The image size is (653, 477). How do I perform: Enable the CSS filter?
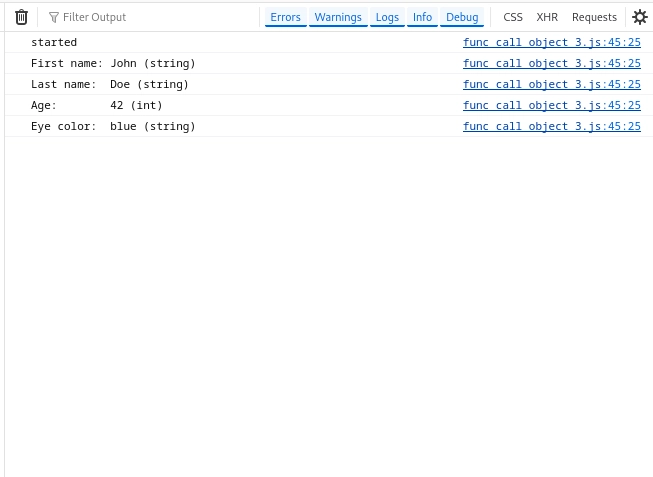click(x=513, y=17)
